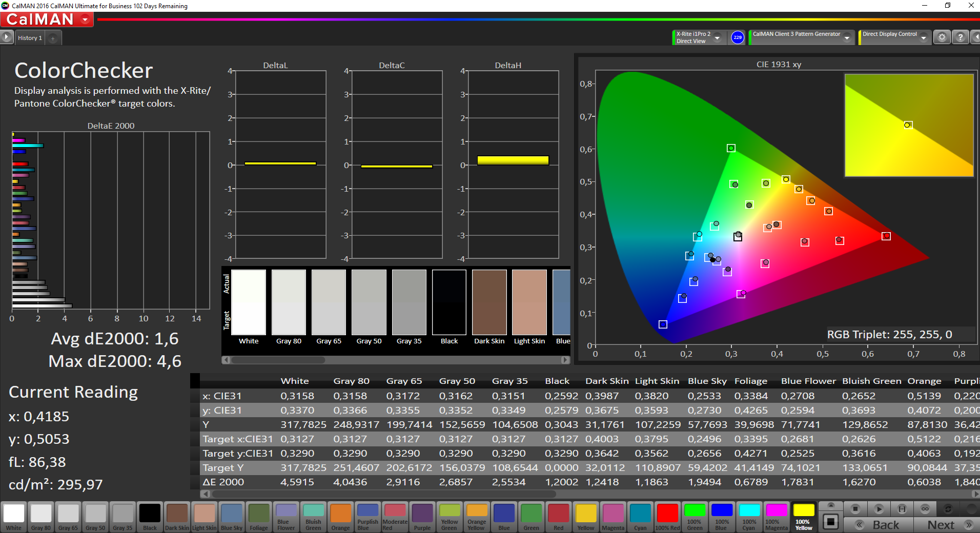This screenshot has width=980, height=533.
Task: Click the RGB Triplet: 255, 255, 0 readout
Action: pos(889,334)
